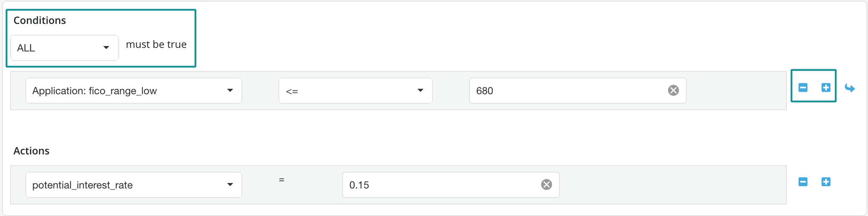Click the 680 condition value input

(566, 91)
